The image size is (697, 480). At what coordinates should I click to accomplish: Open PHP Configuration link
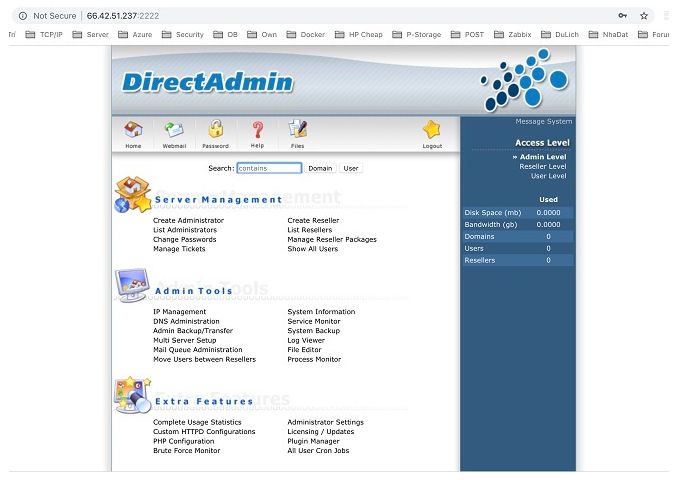[184, 441]
